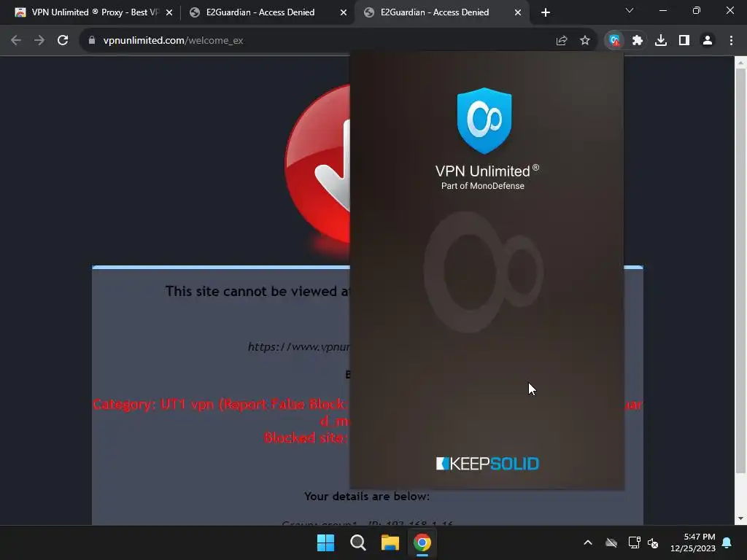The width and height of the screenshot is (747, 560).
Task: Close the VPN Unlimited Proxy tab
Action: (169, 12)
